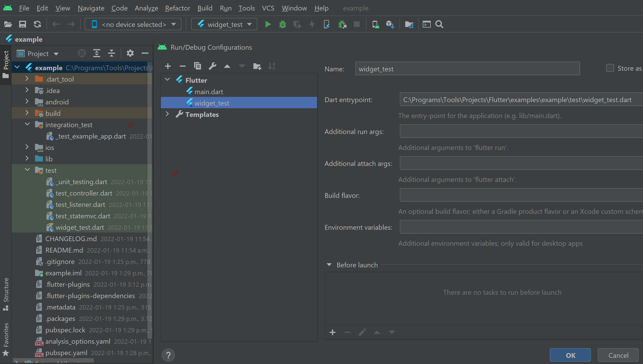Screen dimensions: 643x364
Task: Click the Additional run args field
Action: click(x=520, y=131)
